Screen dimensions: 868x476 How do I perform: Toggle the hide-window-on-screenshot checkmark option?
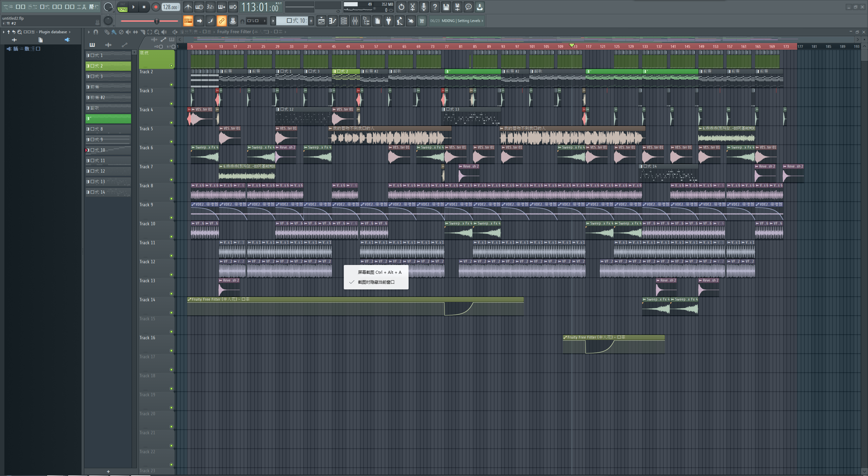point(376,282)
